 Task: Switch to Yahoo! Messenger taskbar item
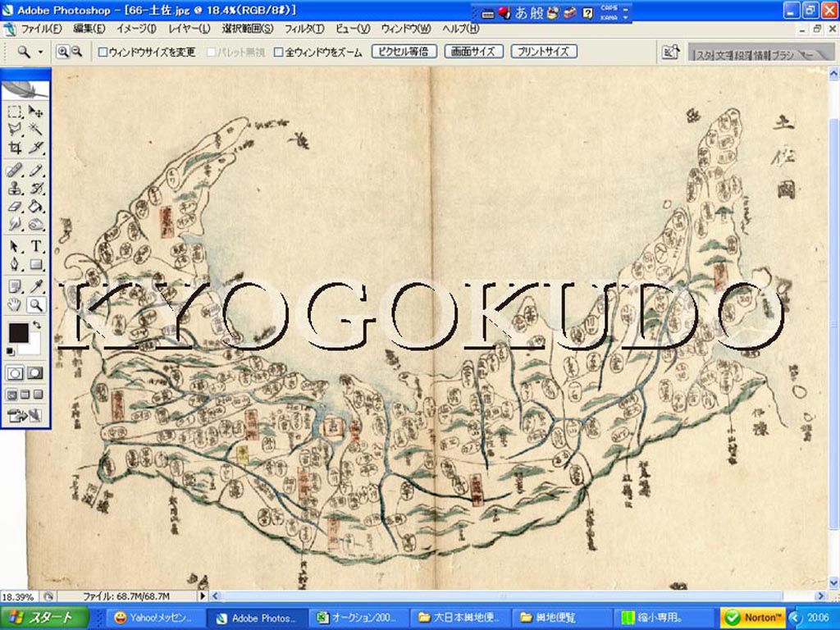[153, 618]
